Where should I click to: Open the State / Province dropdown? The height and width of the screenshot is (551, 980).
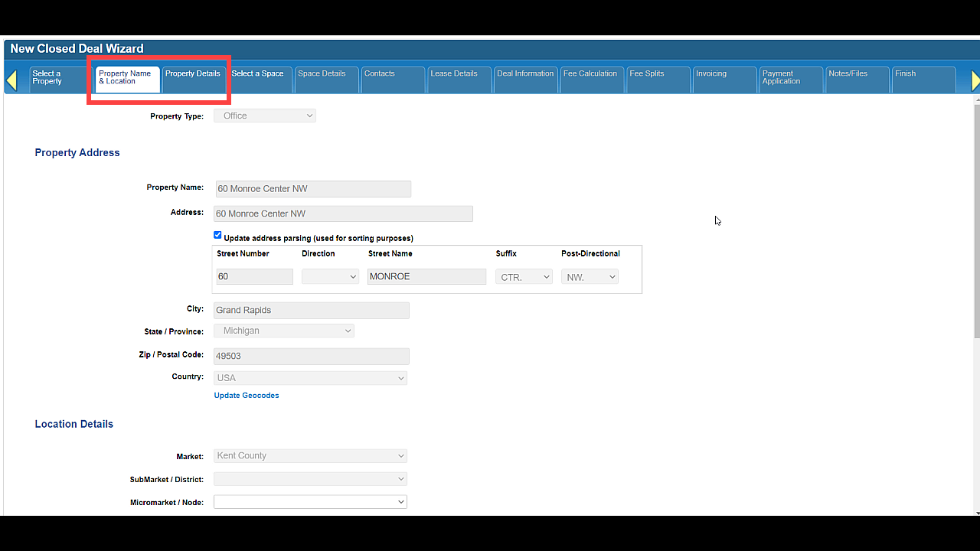(284, 331)
